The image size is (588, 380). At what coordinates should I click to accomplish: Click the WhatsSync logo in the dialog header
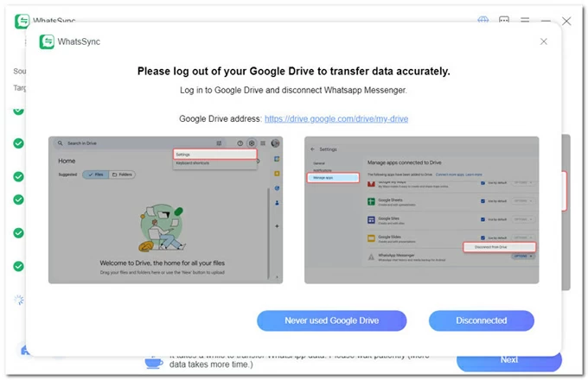47,41
